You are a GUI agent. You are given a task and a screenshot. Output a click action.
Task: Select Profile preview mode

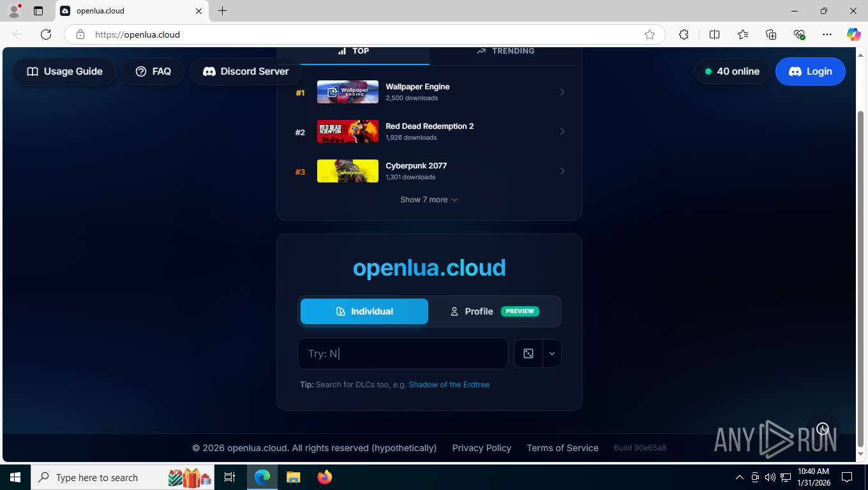pos(495,311)
